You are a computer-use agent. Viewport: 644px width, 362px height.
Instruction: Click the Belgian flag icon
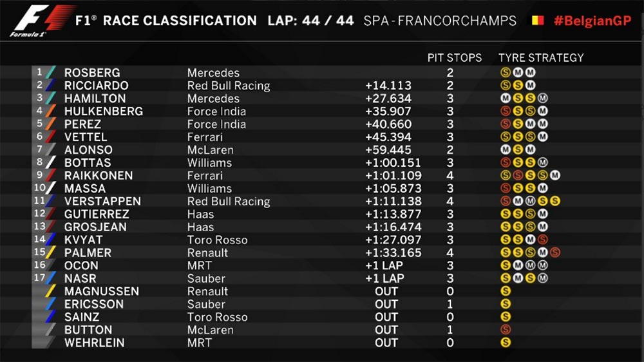click(538, 21)
